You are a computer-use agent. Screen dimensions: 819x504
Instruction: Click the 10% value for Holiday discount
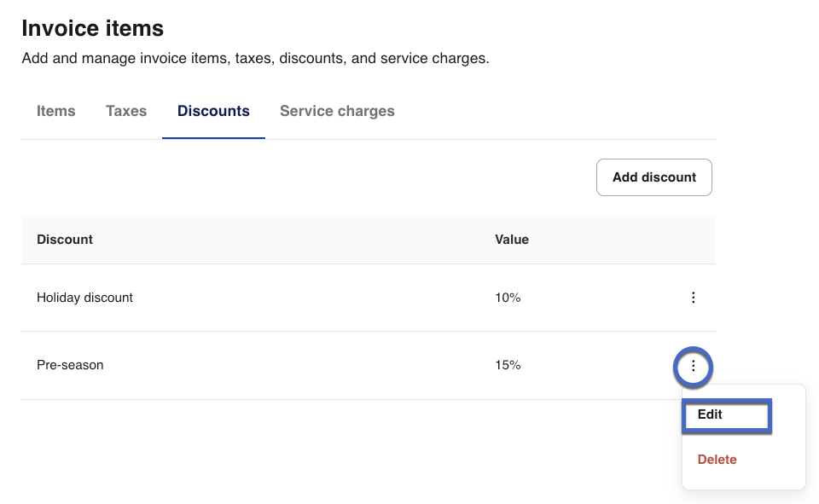508,298
